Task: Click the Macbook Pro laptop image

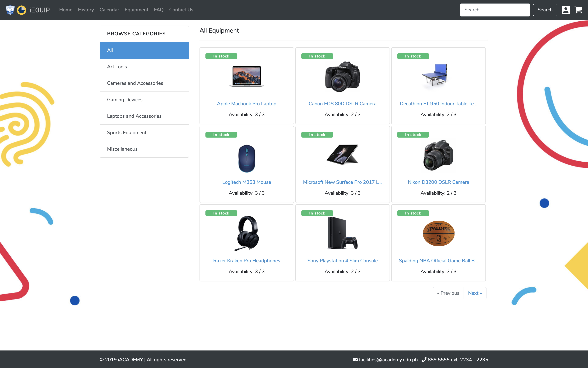Action: [x=247, y=76]
